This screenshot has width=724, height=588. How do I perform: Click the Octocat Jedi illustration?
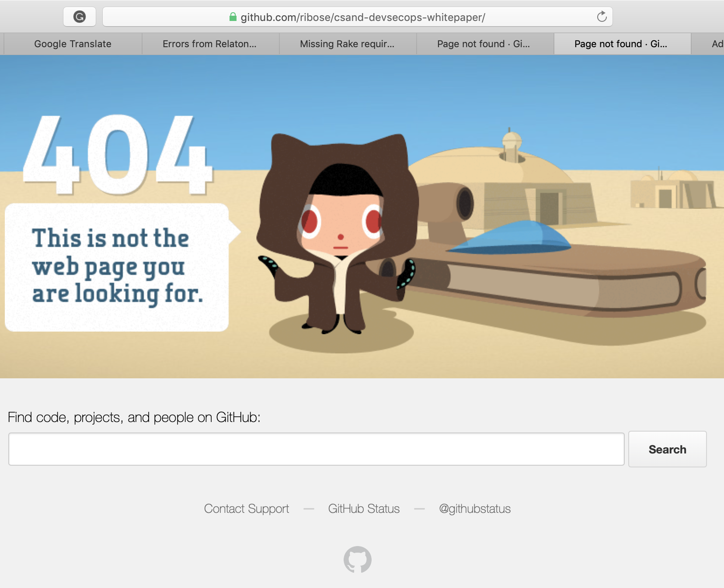pyautogui.click(x=338, y=234)
